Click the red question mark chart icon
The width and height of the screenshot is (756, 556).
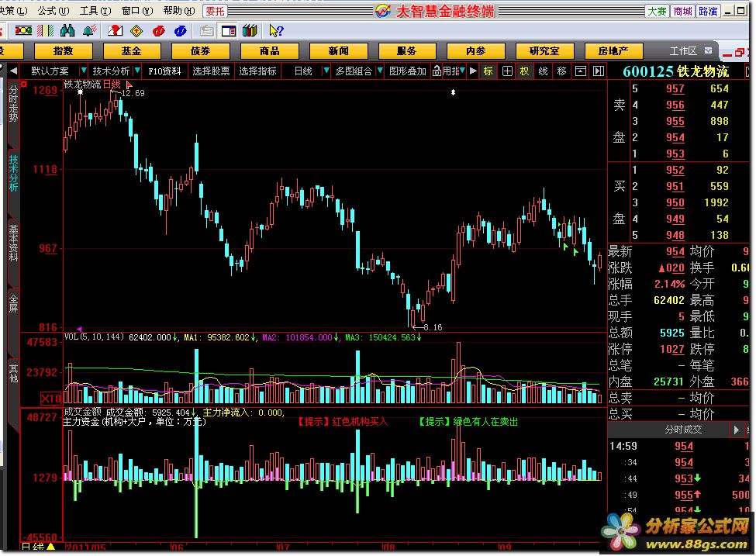pyautogui.click(x=115, y=31)
